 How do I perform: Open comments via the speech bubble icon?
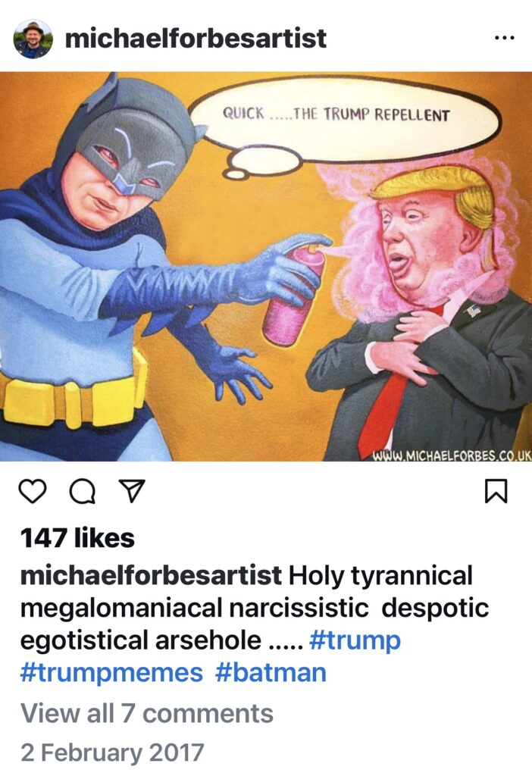click(x=83, y=491)
